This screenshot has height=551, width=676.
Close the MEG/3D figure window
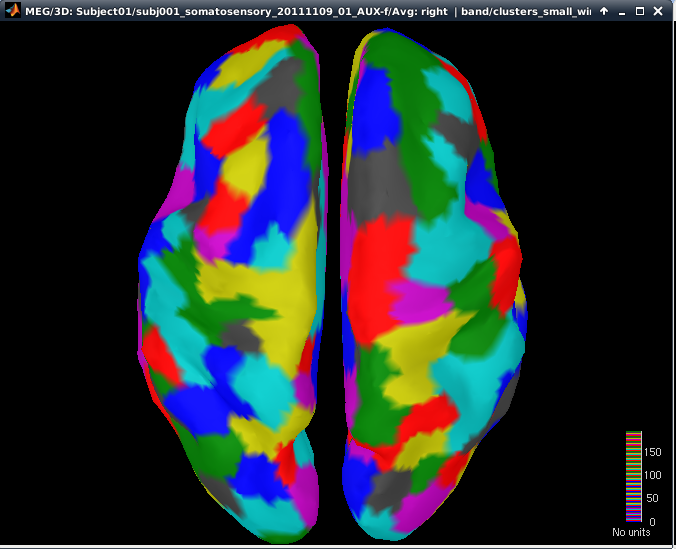[x=659, y=10]
